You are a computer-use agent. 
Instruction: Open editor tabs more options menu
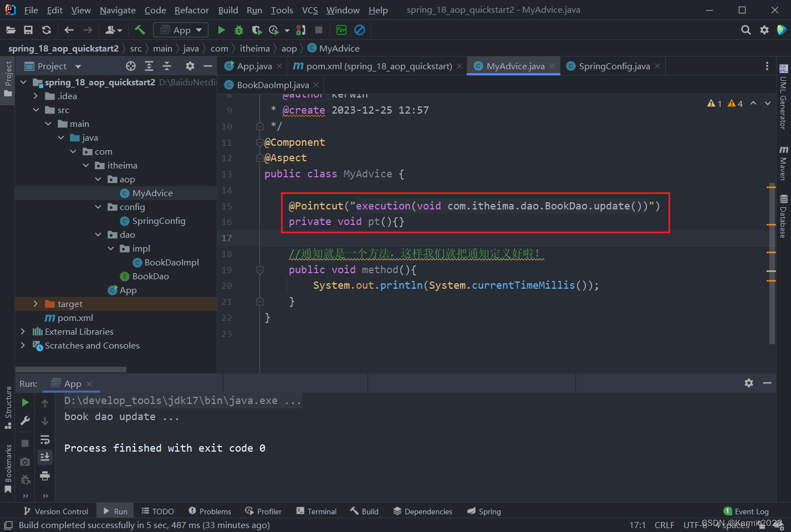767,66
